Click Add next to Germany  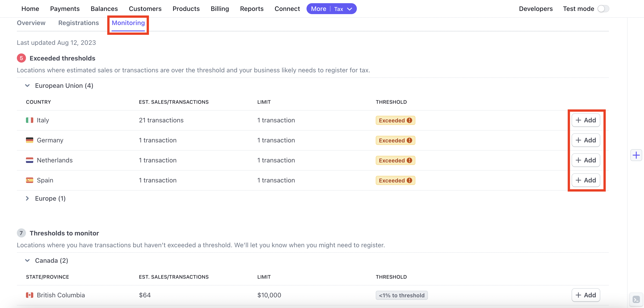pos(586,140)
